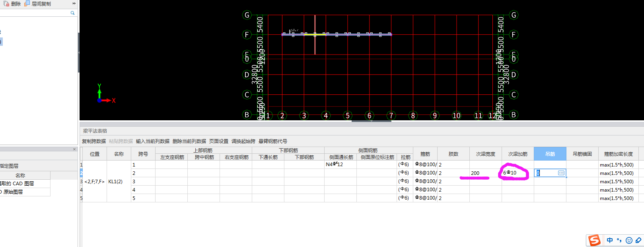The width and height of the screenshot is (644, 247).
Task: Click the horizontal scrollbar under drawing
Action: pos(371,121)
